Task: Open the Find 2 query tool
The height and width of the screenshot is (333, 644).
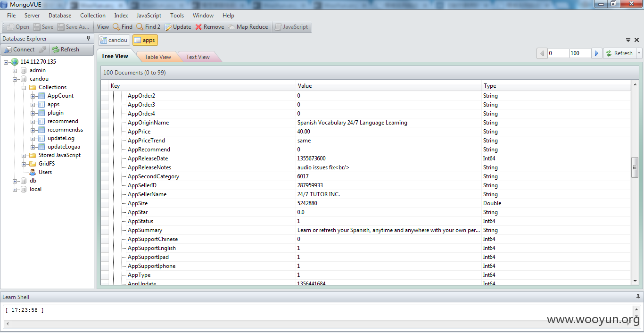Action: [x=149, y=27]
